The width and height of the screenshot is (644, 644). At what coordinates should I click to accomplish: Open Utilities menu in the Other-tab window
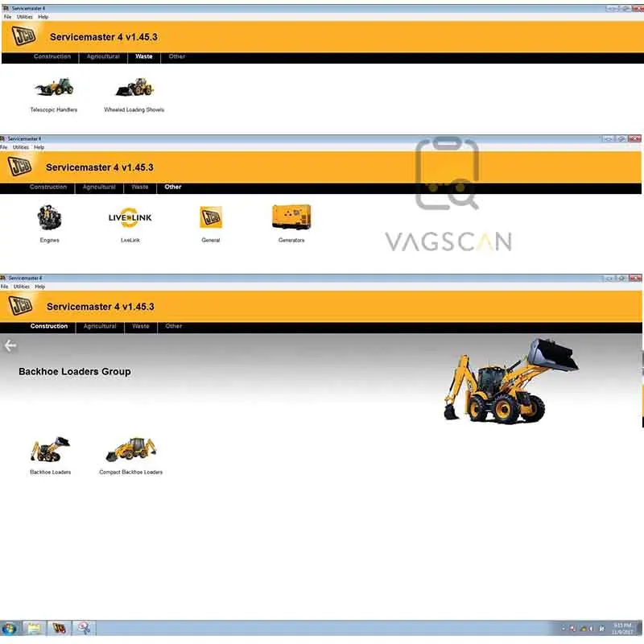click(x=21, y=147)
